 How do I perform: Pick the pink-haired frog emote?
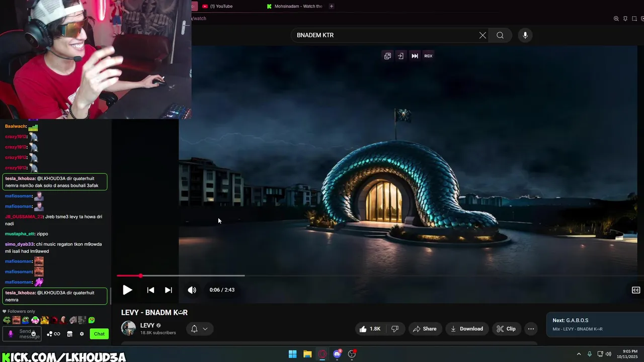pyautogui.click(x=35, y=320)
